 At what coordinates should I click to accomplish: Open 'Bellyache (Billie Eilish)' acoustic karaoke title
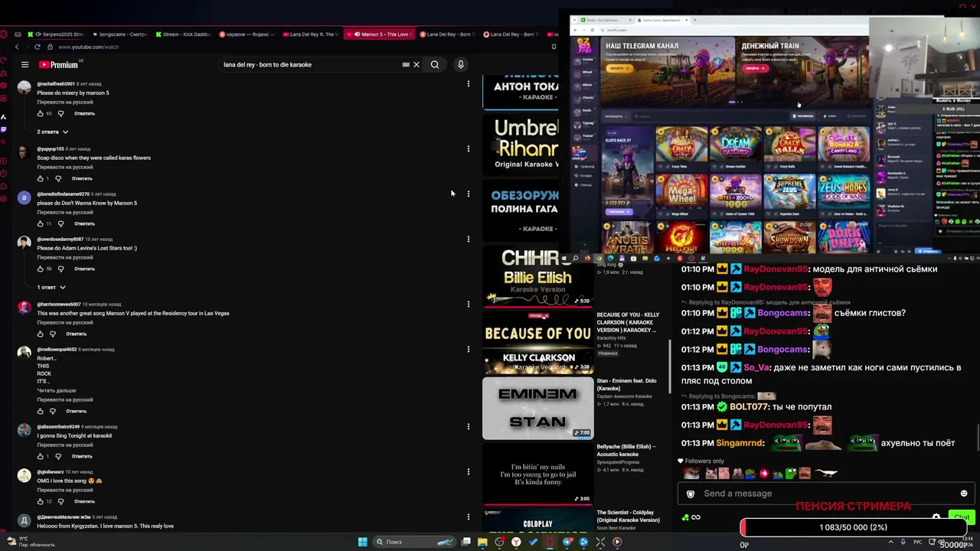click(626, 450)
